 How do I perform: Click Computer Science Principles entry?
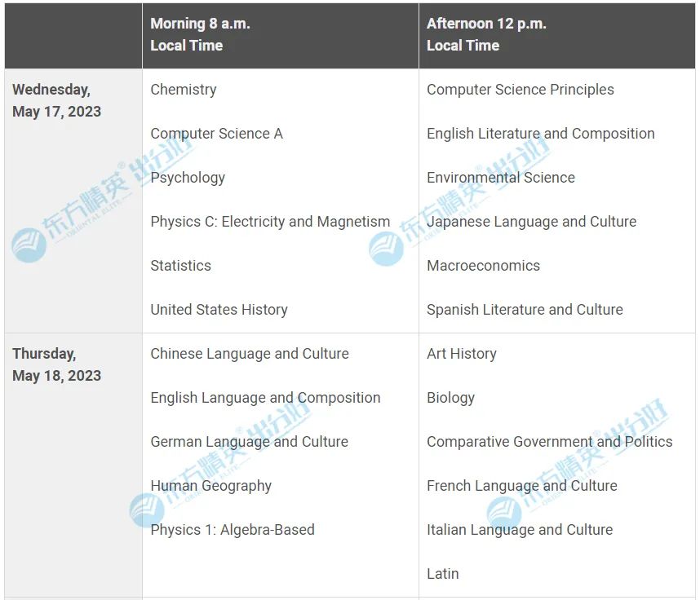click(x=520, y=90)
